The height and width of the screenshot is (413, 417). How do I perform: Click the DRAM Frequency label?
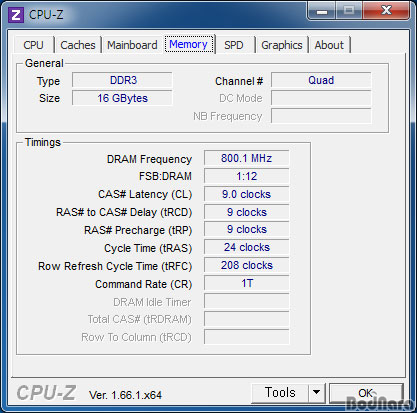[149, 159]
